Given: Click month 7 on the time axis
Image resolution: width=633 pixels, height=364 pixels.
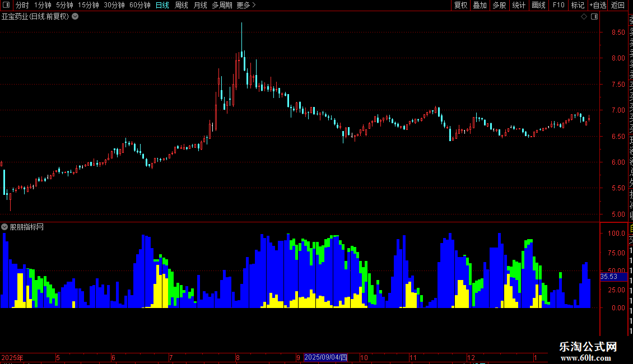Looking at the screenshot, I should pyautogui.click(x=171, y=357).
